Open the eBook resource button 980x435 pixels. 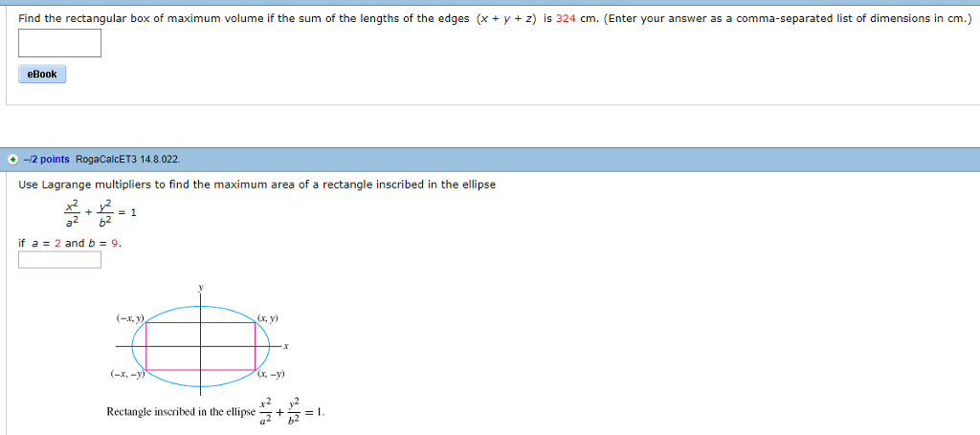42,75
